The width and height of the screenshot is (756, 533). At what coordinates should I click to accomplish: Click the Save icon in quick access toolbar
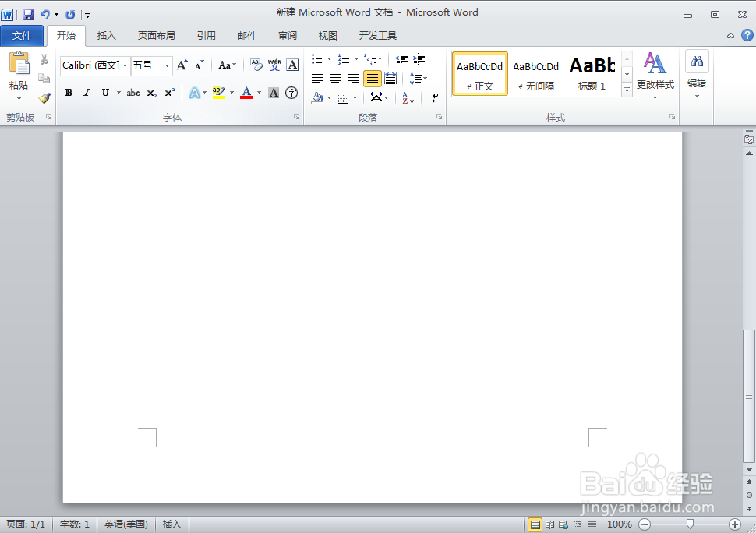tap(28, 15)
